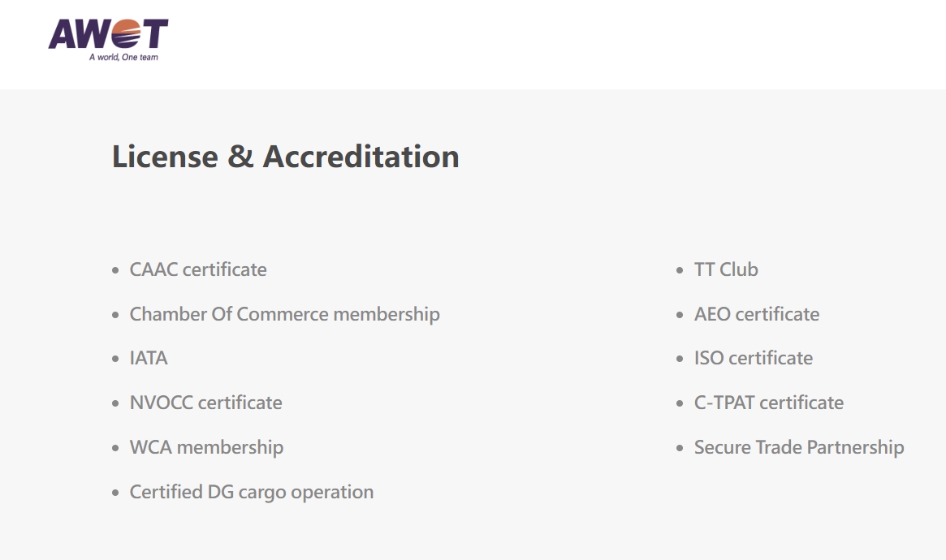Viewport: 946px width, 560px height.
Task: Click the bullet beside ISO certificate
Action: [680, 359]
